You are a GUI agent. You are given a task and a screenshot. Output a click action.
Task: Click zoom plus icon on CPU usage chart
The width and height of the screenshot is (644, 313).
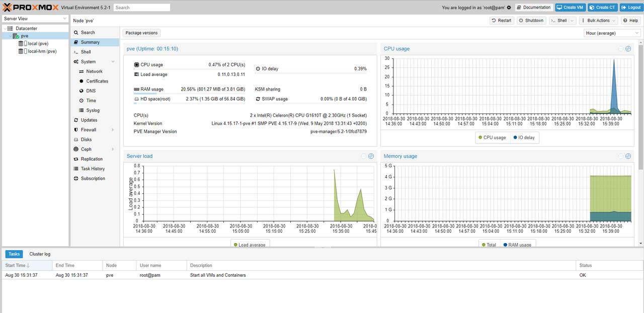pyautogui.click(x=628, y=49)
